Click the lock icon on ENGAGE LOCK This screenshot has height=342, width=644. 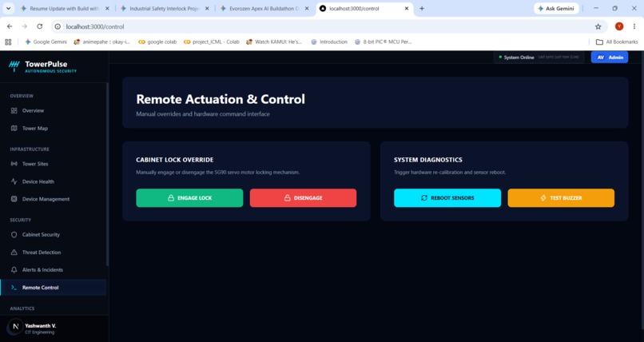(171, 198)
